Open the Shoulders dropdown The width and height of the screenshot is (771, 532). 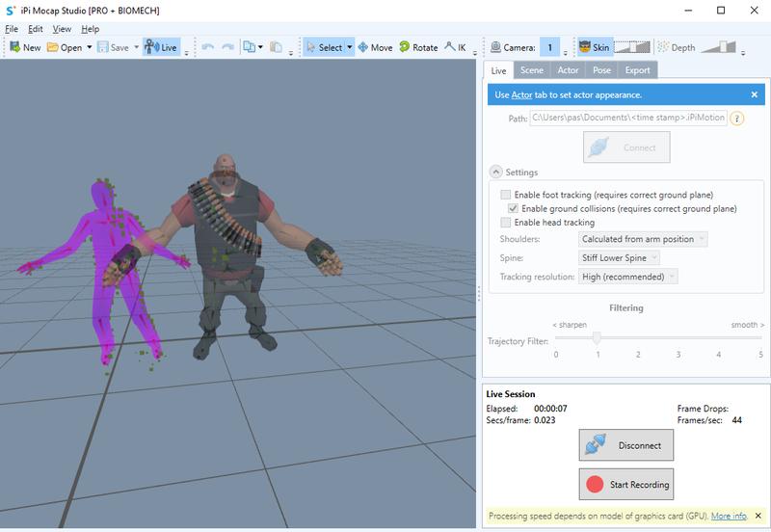(x=643, y=239)
